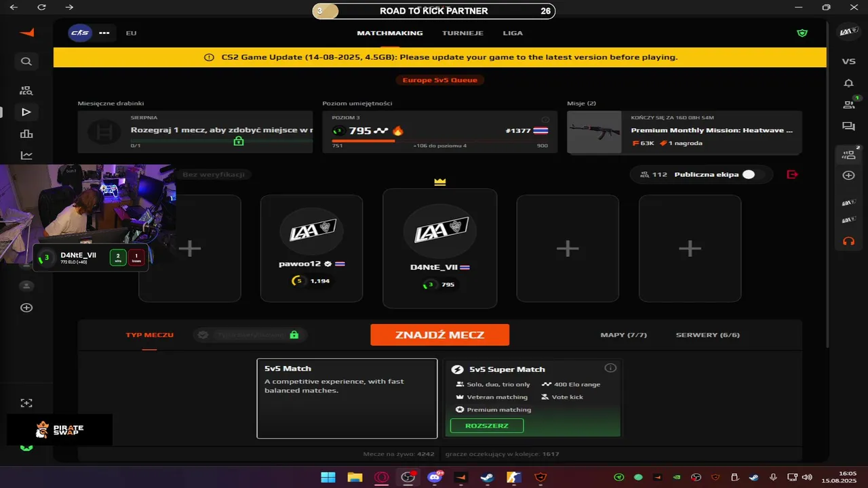
Task: Add player in the far-left empty slot
Action: tap(190, 248)
